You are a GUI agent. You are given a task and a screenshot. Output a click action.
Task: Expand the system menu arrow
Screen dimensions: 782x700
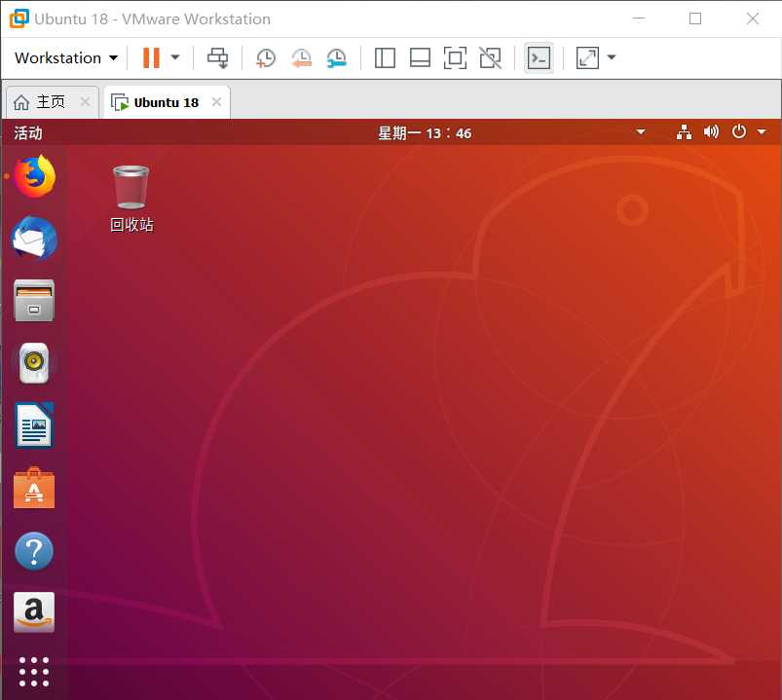[x=762, y=132]
